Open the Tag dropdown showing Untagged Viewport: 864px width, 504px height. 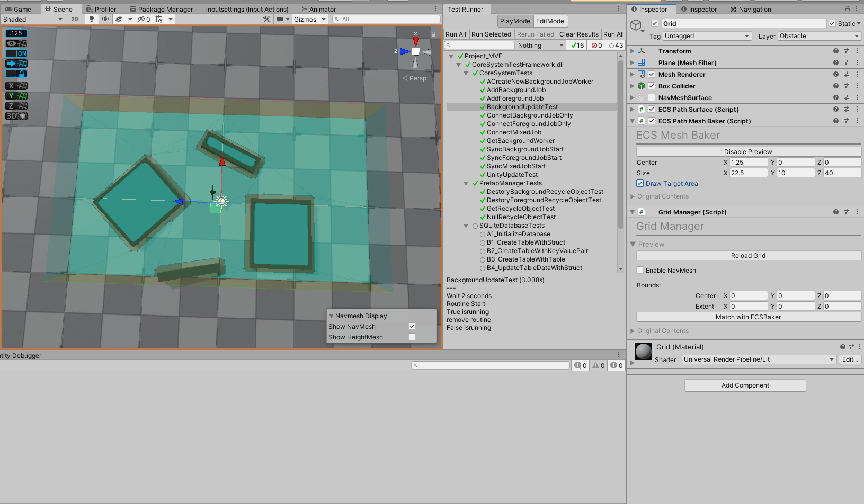coord(707,36)
